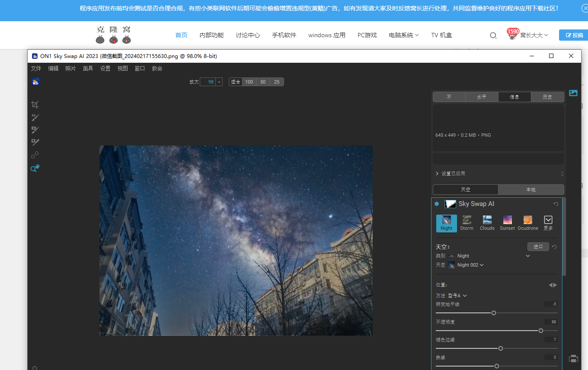Switch to the 不 panel tab

tap(449, 97)
